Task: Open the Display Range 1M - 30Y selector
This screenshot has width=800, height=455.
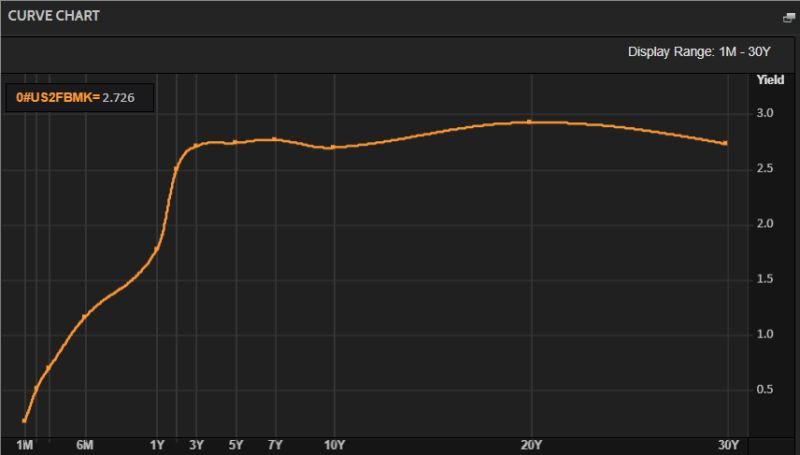Action: [x=698, y=52]
